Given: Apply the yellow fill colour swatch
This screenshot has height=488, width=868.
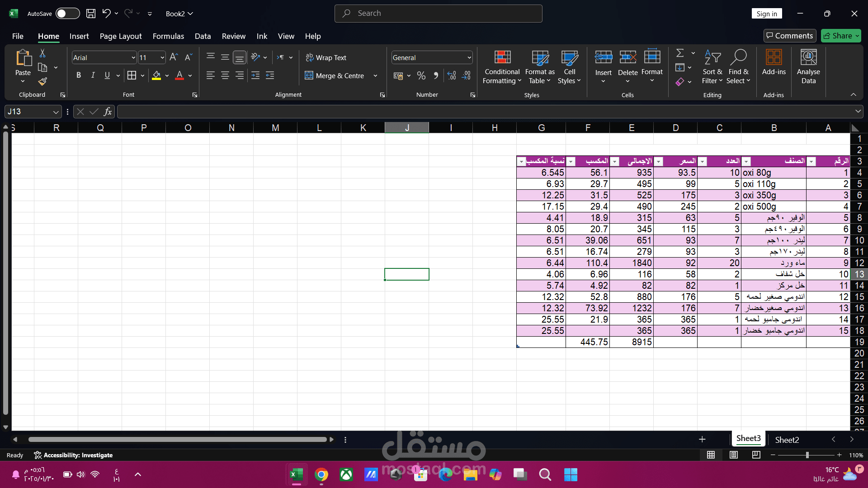Looking at the screenshot, I should click(156, 75).
